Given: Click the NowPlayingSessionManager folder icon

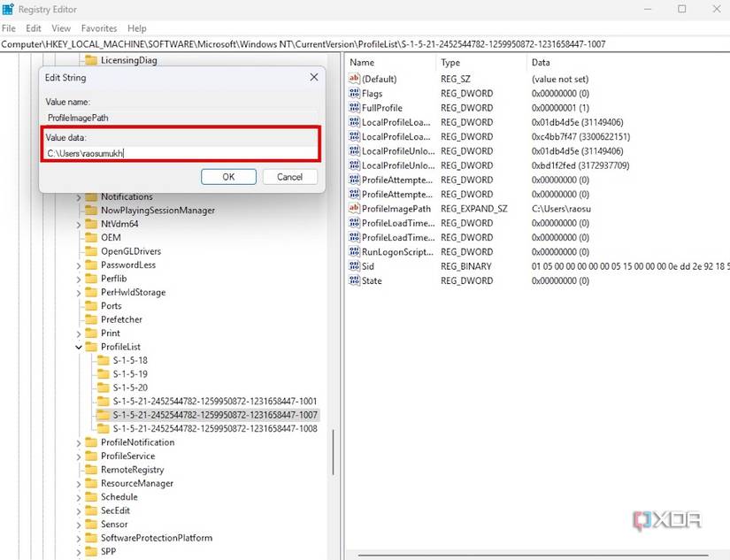Looking at the screenshot, I should (x=91, y=210).
